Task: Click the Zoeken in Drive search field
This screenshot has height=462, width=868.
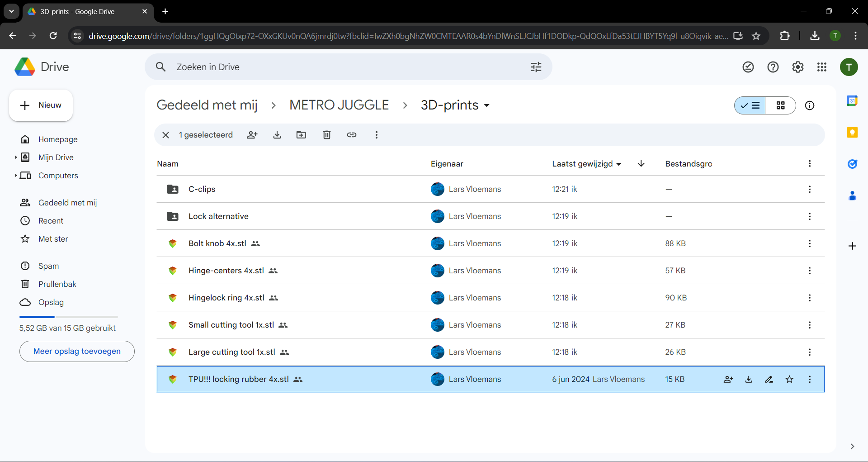Action: [x=348, y=67]
